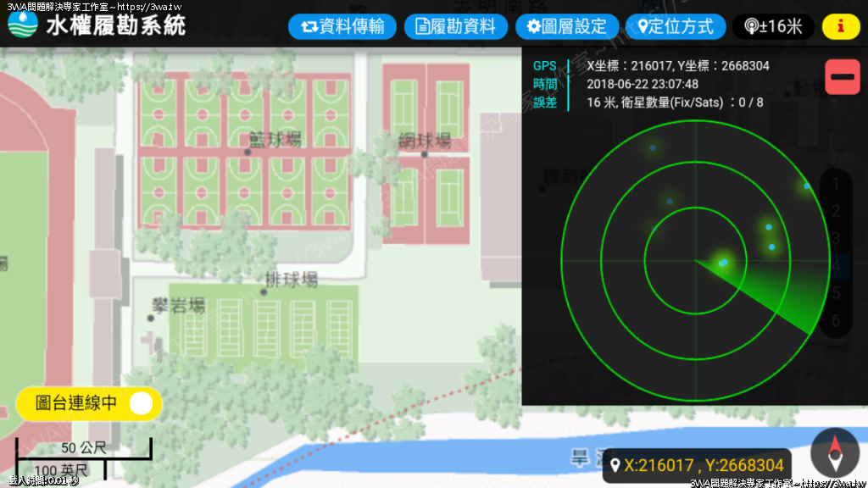
Task: Open the 履勘資料 survey data panel
Action: point(453,27)
